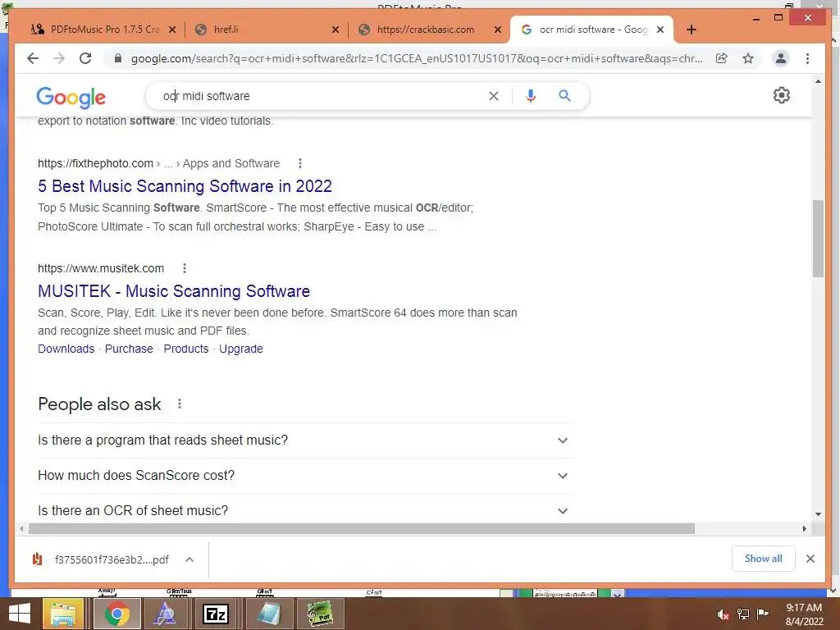This screenshot has height=630, width=840.
Task: Close the crackbasic.com tab
Action: click(498, 30)
